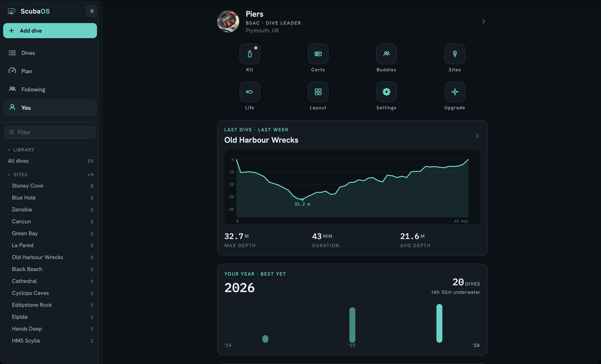Click the Piers name heading
601x364 pixels.
click(255, 14)
